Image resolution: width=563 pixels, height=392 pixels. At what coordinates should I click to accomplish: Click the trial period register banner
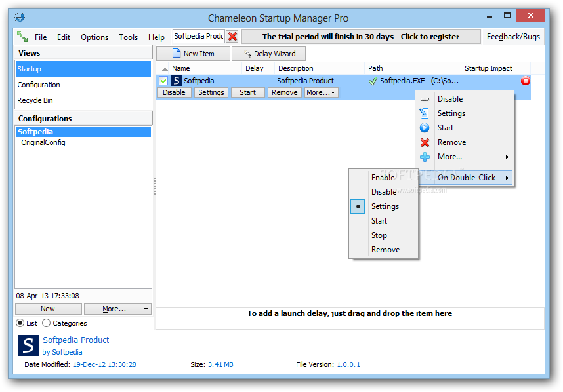click(x=361, y=37)
